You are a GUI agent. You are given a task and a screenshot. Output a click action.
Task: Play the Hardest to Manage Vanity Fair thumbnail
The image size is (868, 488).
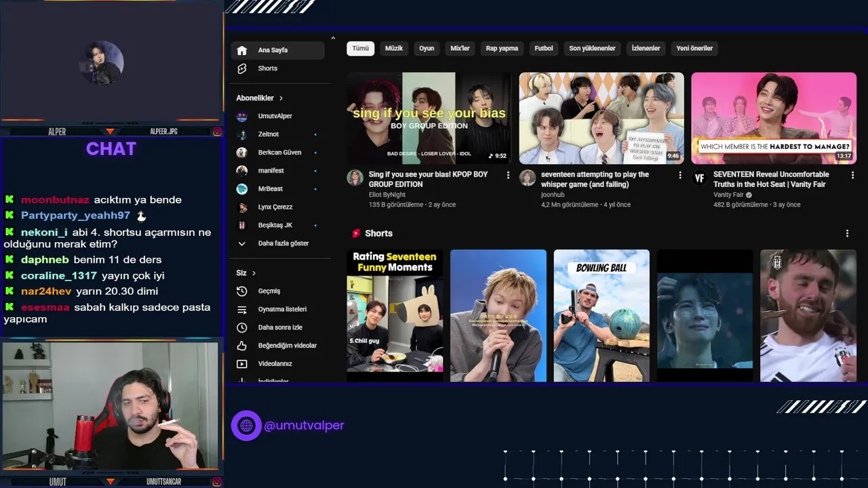(774, 118)
